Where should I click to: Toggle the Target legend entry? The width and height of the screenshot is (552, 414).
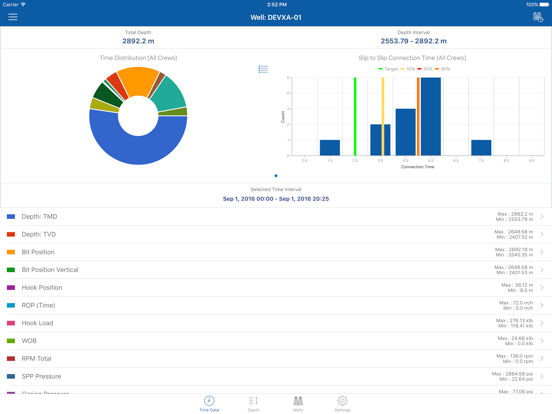(388, 69)
